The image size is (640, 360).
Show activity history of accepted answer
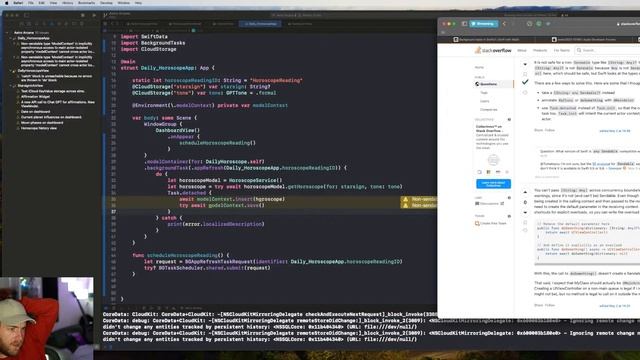pos(525,93)
